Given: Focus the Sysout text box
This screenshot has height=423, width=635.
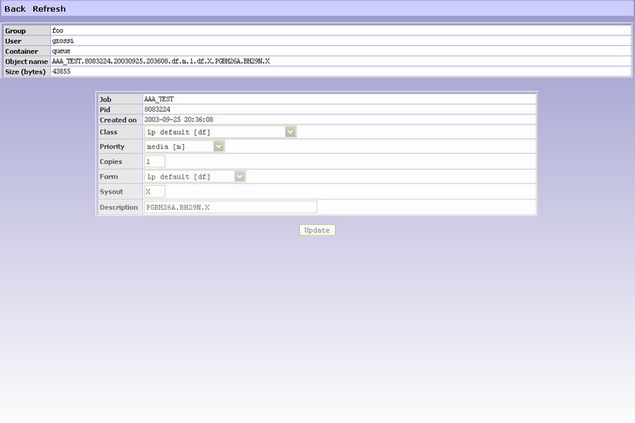Looking at the screenshot, I should pos(154,191).
